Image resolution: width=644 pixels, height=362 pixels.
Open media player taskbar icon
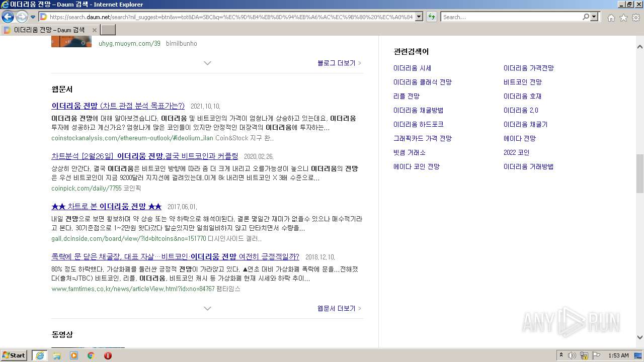(x=74, y=355)
